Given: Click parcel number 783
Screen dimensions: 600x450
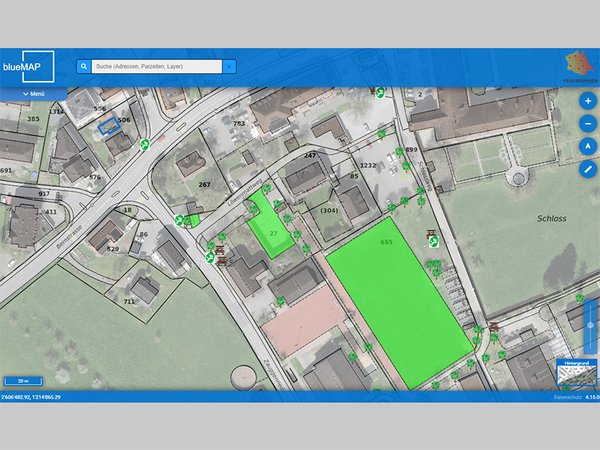Looking at the screenshot, I should coord(239,123).
